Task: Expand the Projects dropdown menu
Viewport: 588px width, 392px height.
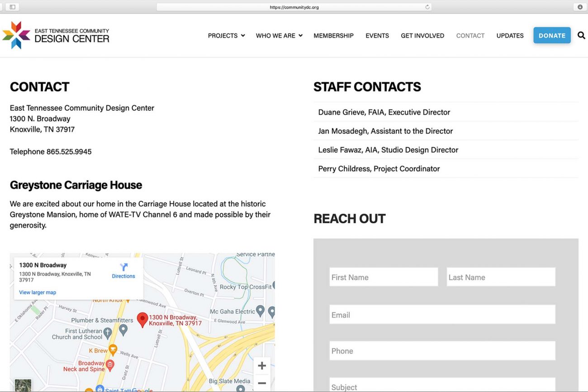Action: pos(226,36)
